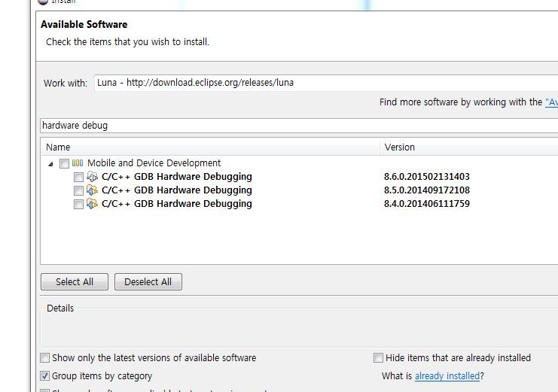The width and height of the screenshot is (558, 392).
Task: Click the Available Software heading
Action: [x=84, y=24]
